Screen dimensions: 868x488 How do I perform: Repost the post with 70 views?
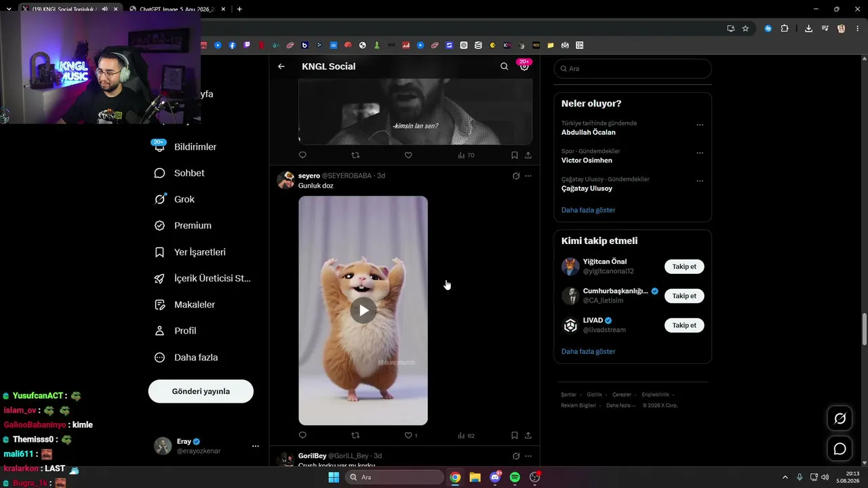coord(355,155)
